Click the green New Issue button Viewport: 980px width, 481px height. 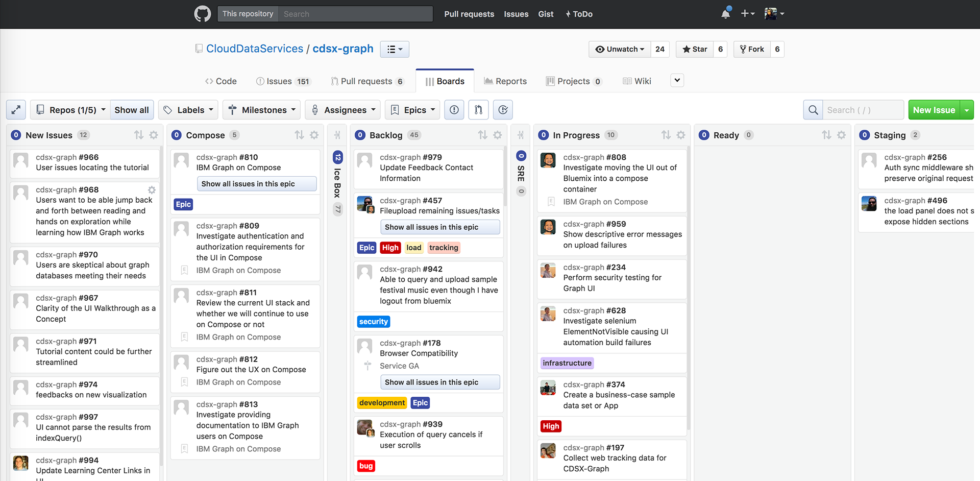[934, 110]
